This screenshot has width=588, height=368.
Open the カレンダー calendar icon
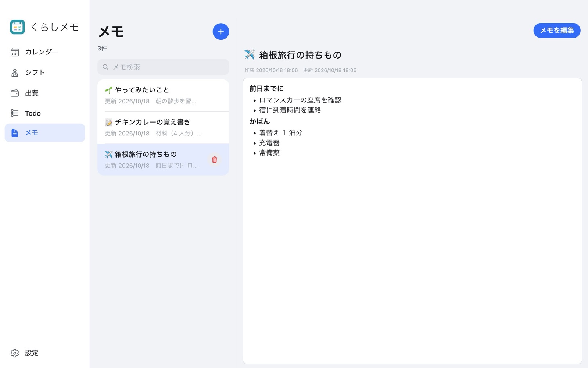coord(15,52)
